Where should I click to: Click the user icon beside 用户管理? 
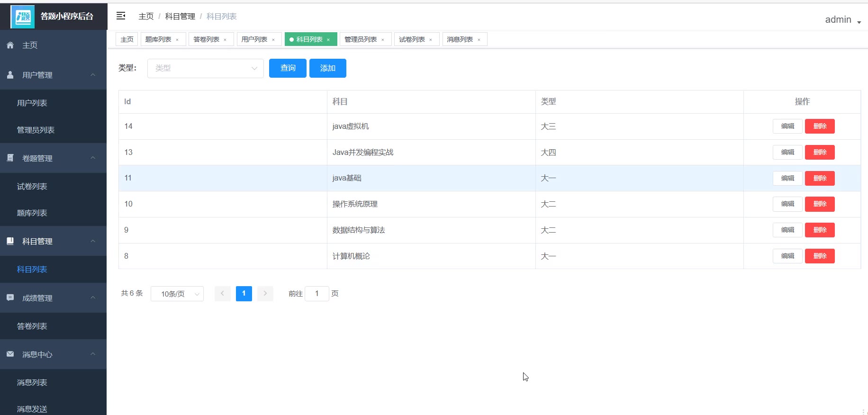[x=10, y=75]
